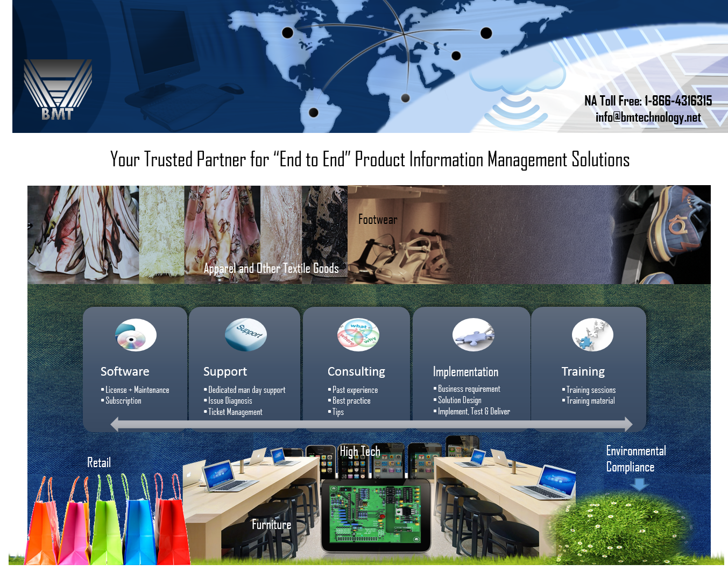Click Apparel and Other Textile Goods label

point(271,268)
